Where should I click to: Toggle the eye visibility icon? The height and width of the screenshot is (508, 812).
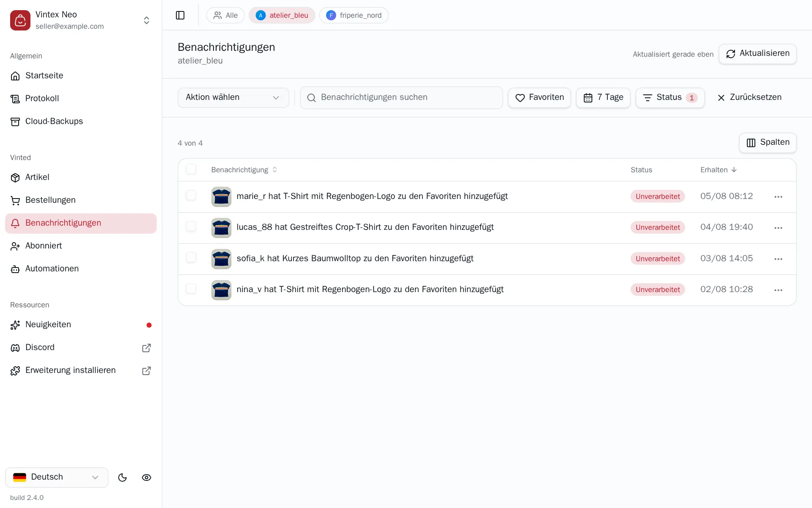pos(146,478)
